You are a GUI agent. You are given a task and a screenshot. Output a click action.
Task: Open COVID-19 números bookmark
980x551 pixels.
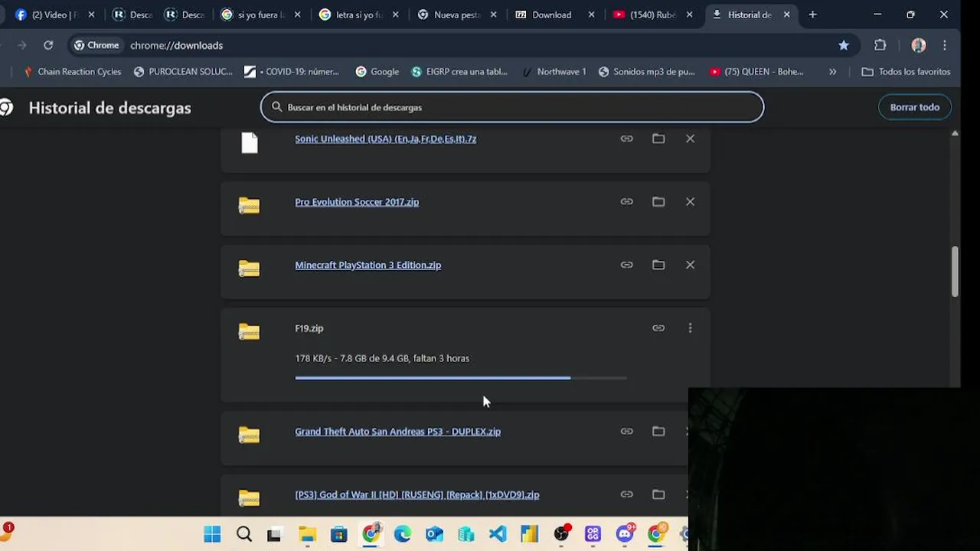[x=292, y=71]
